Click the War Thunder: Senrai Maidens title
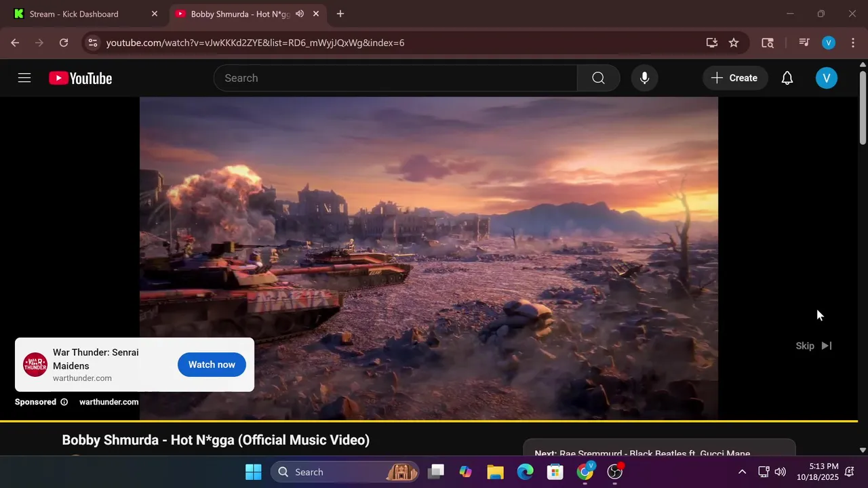868x488 pixels. click(x=96, y=359)
